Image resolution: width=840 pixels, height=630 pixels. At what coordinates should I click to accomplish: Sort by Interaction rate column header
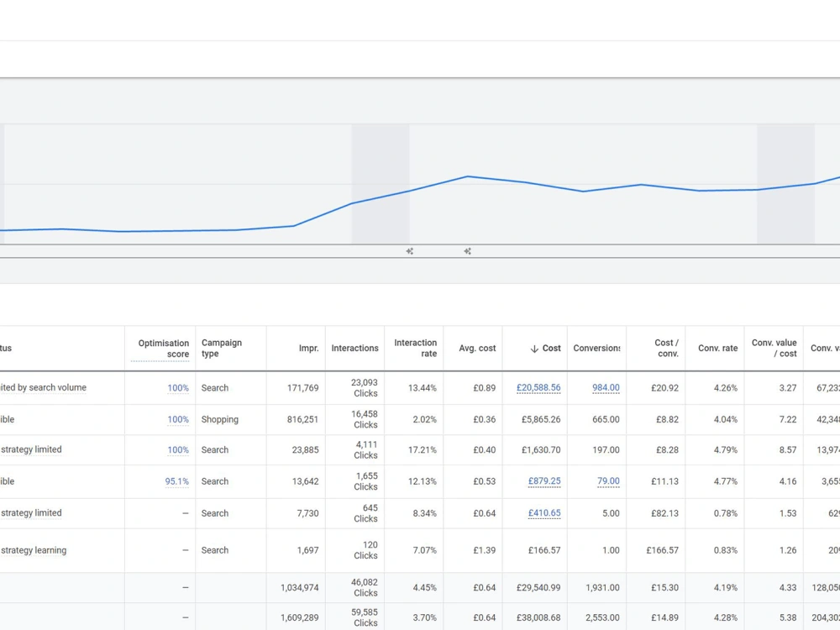click(x=415, y=349)
